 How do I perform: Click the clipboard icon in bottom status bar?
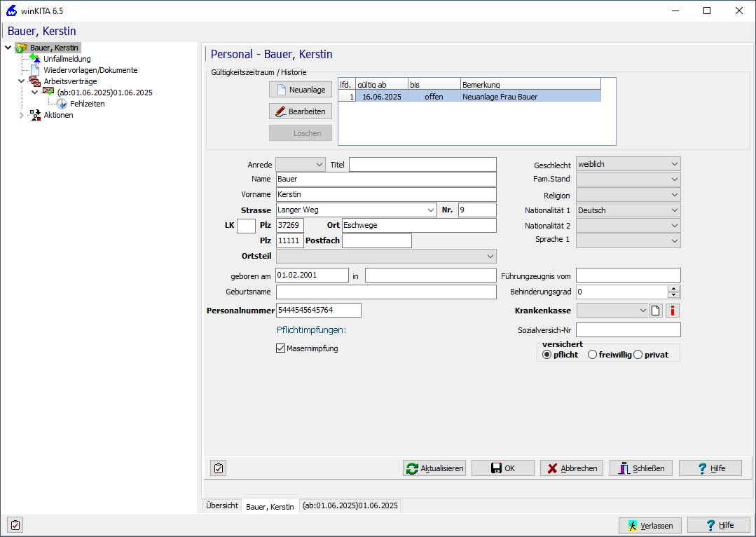coord(15,524)
